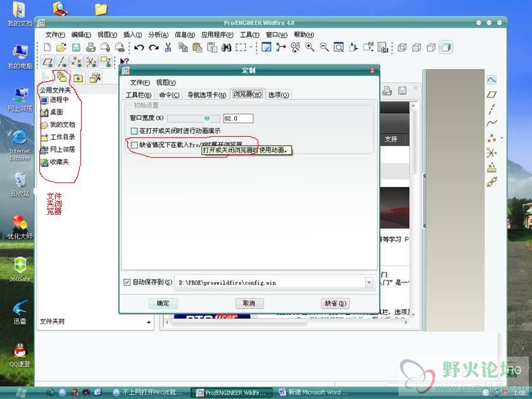Open 360Safe desktop icon
Image resolution: width=532 pixels, height=399 pixels.
pyautogui.click(x=20, y=270)
